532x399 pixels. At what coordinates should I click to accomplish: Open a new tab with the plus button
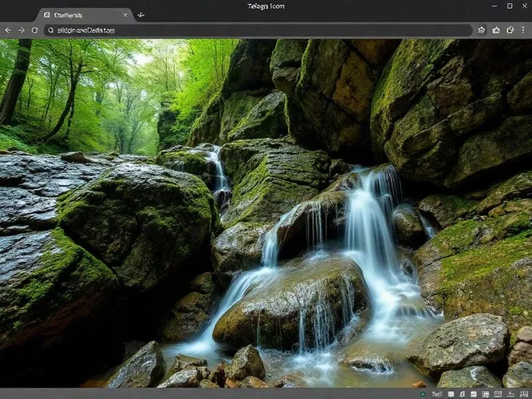pyautogui.click(x=141, y=15)
